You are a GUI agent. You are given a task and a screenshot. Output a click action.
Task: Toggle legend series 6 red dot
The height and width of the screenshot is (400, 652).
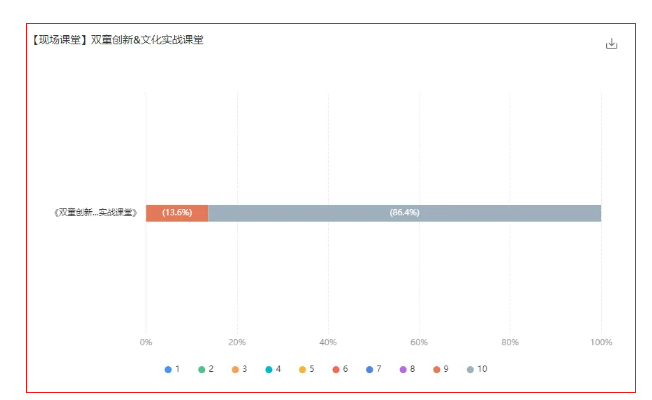[336, 369]
